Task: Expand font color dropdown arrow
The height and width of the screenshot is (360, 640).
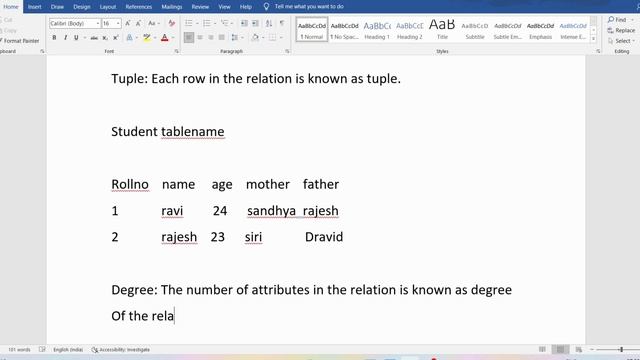Action: (173, 38)
